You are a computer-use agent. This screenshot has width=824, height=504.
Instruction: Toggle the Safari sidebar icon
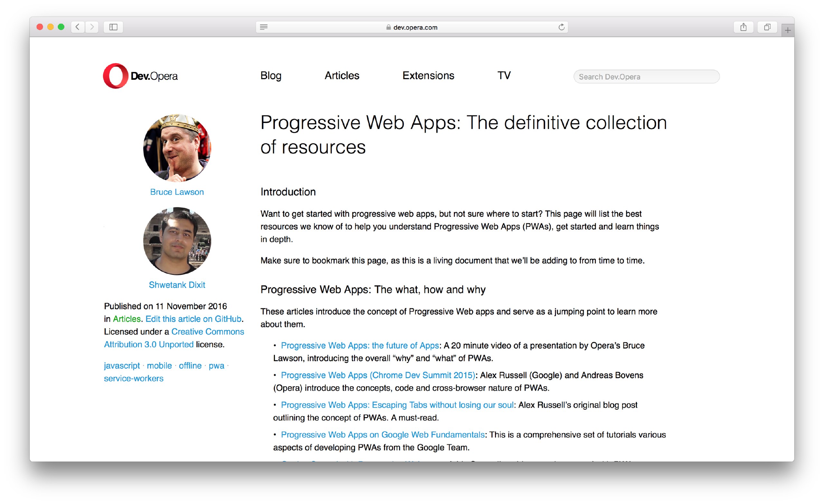113,27
